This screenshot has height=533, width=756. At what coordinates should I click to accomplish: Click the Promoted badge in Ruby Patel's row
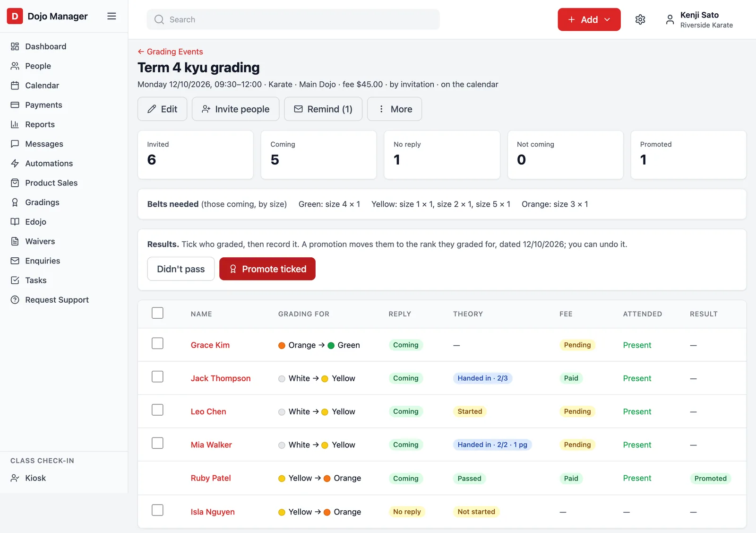pos(710,478)
